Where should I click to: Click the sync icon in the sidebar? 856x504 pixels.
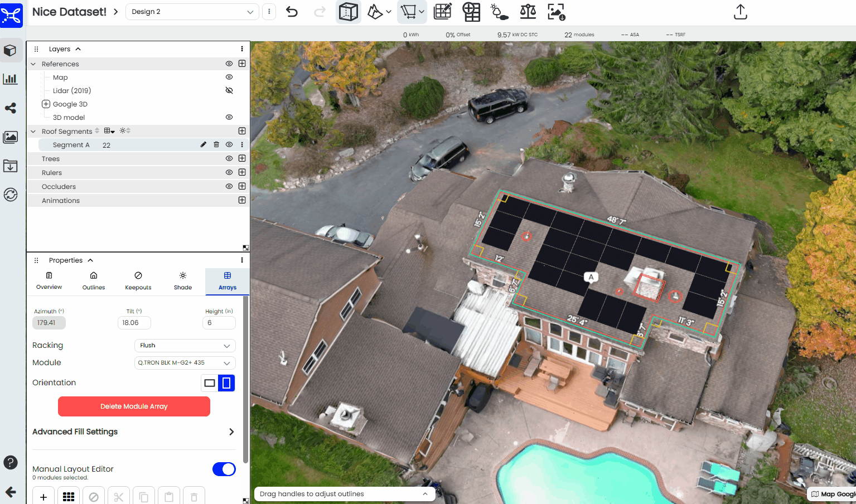click(11, 194)
